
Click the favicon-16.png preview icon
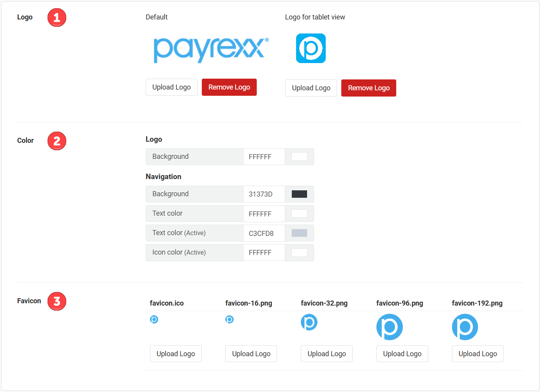point(229,319)
